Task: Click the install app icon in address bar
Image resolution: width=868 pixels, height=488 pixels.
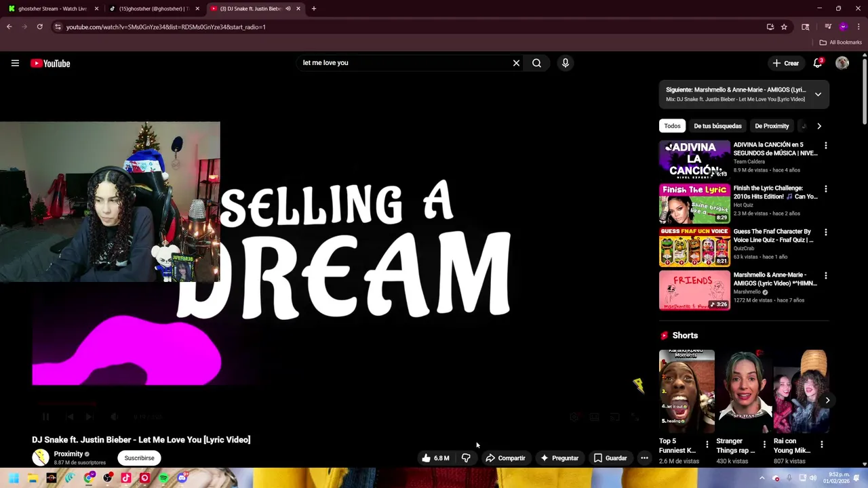Action: click(x=770, y=27)
